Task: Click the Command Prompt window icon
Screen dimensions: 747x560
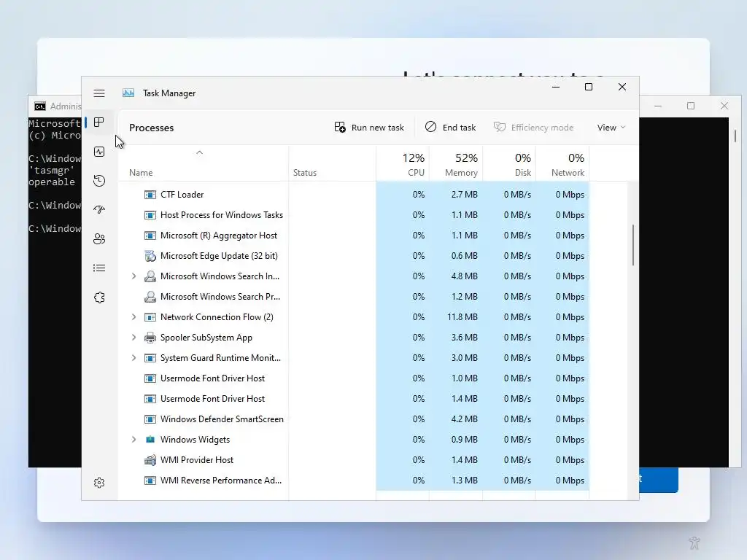Action: click(40, 106)
